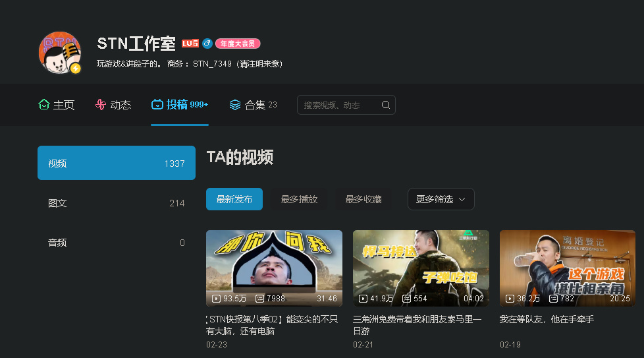
Task: Sort videos by 最多播放
Action: (x=299, y=199)
